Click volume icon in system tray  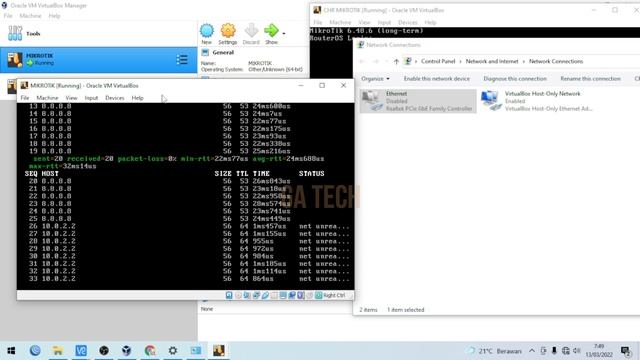(577, 351)
